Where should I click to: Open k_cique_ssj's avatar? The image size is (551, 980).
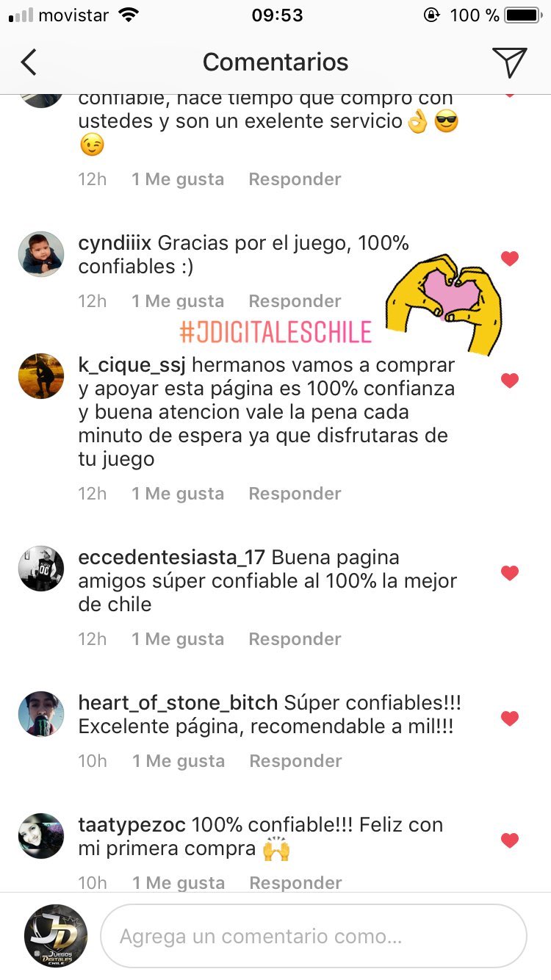click(41, 376)
